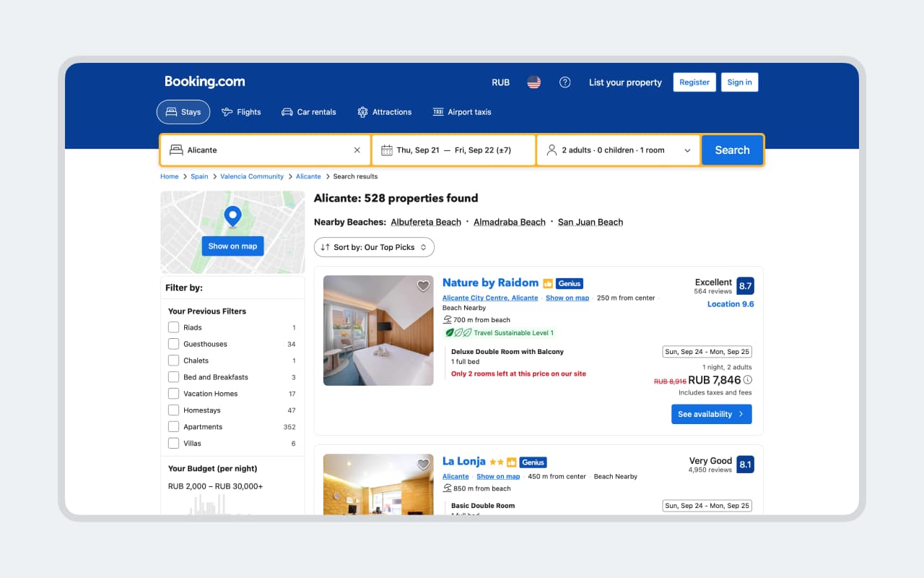Viewport: 924px width, 578px height.
Task: Check the Homestays filter
Action: click(x=173, y=410)
